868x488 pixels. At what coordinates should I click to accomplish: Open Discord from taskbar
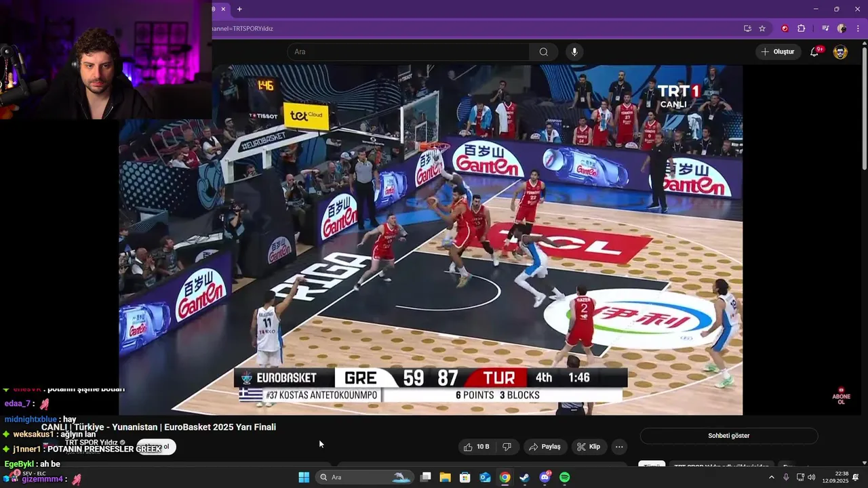(x=545, y=477)
